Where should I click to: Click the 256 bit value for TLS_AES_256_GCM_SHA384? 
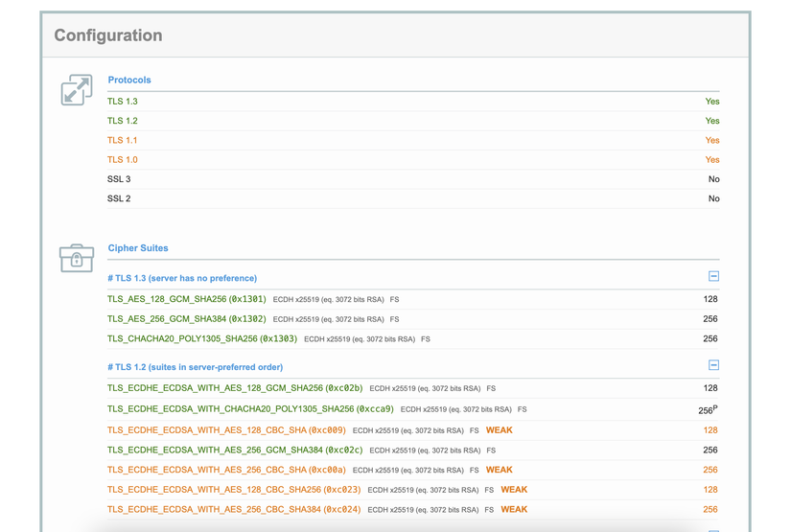click(710, 318)
